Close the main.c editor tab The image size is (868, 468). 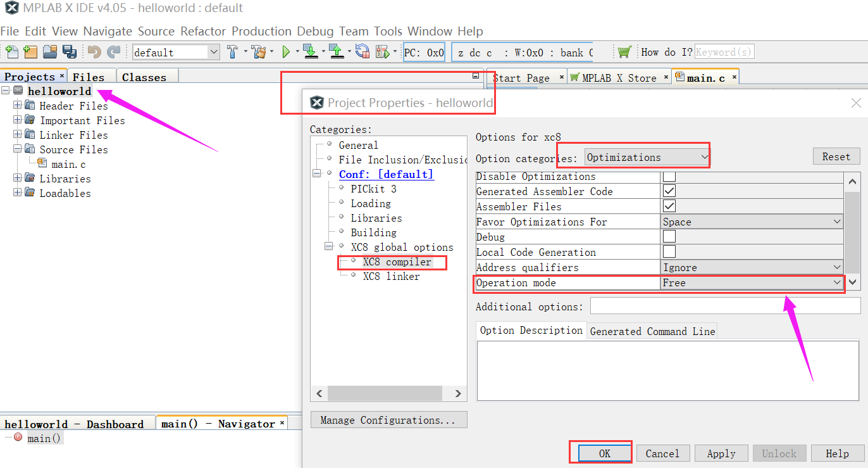733,77
